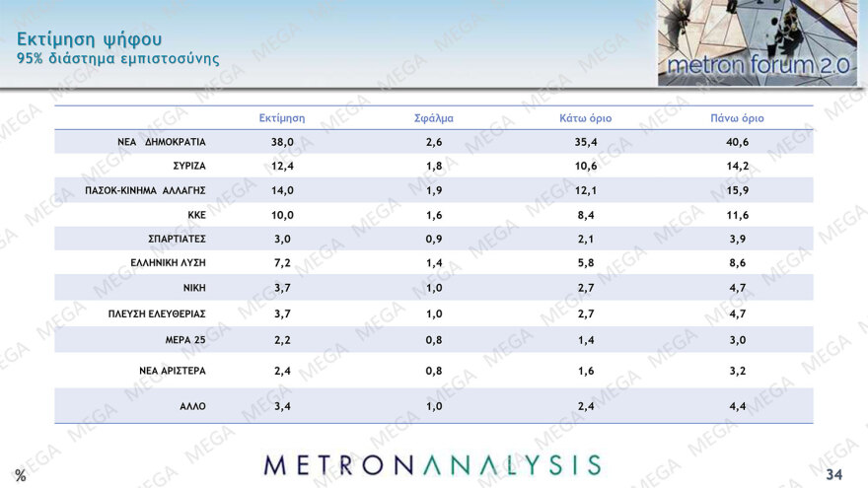This screenshot has height=488, width=868.
Task: Select the 'ΝΙΚΗ' row label
Action: tap(194, 288)
